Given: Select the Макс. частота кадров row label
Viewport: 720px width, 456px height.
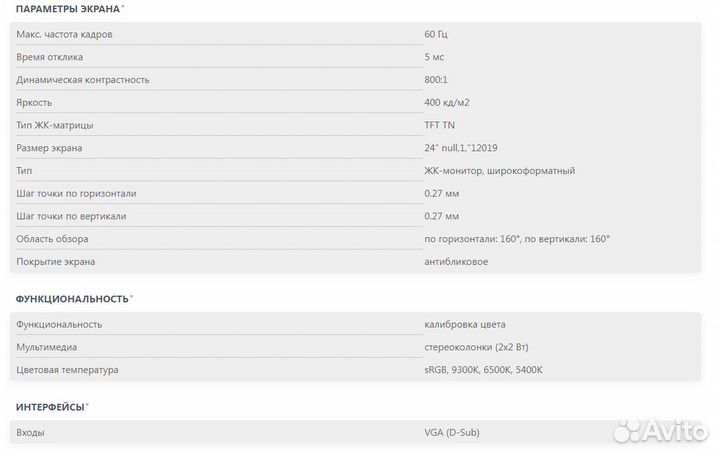Looking at the screenshot, I should click(64, 34).
